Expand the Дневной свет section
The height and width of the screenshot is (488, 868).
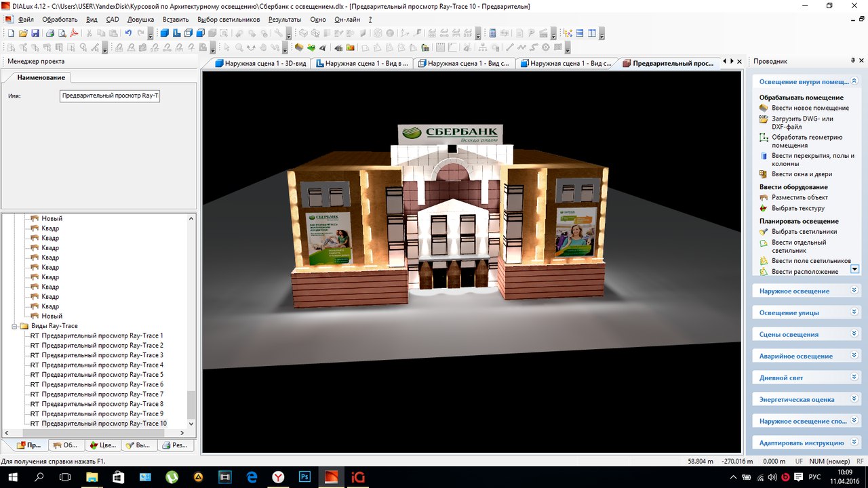click(x=806, y=378)
